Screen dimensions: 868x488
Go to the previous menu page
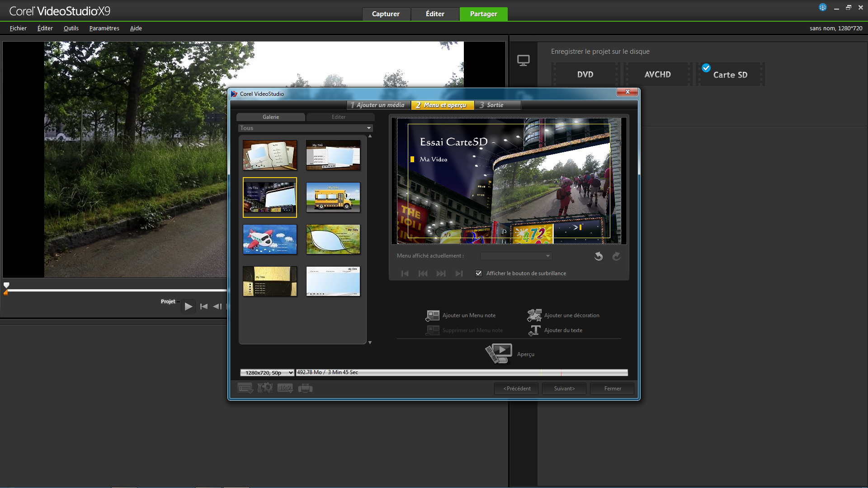coord(423,273)
